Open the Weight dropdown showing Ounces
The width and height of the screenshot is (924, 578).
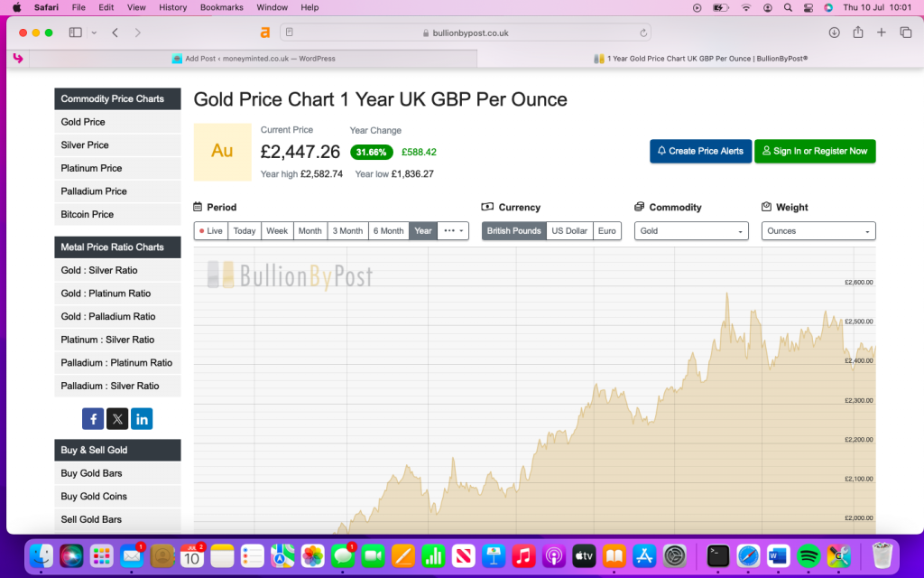click(818, 231)
